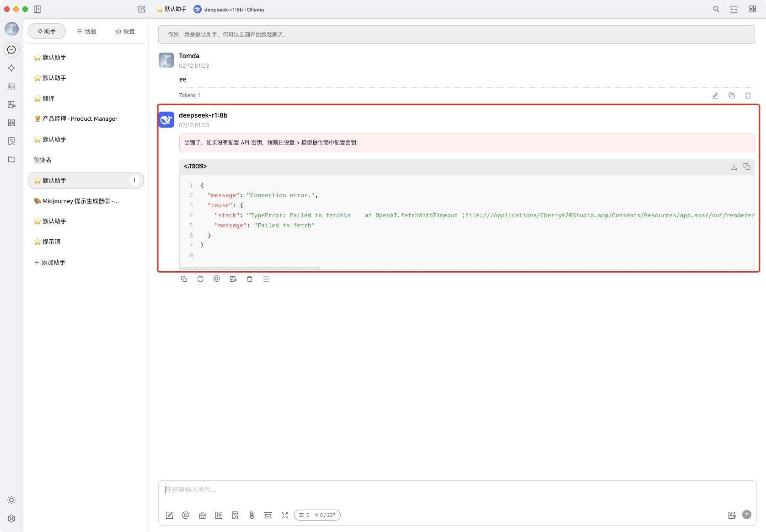Collapse the assistants panel via sidebar toggle
The height and width of the screenshot is (532, 766).
coord(37,9)
